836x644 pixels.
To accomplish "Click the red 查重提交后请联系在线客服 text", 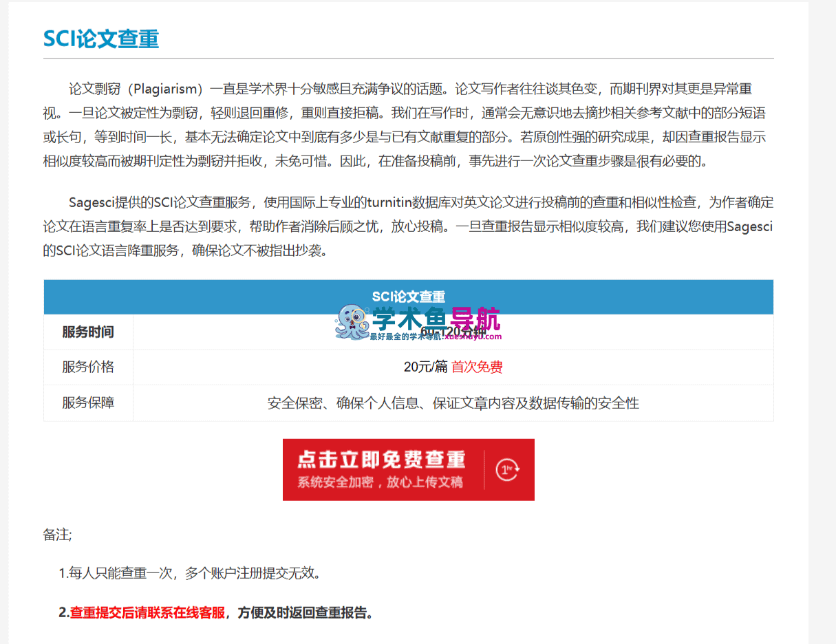I will pyautogui.click(x=147, y=612).
